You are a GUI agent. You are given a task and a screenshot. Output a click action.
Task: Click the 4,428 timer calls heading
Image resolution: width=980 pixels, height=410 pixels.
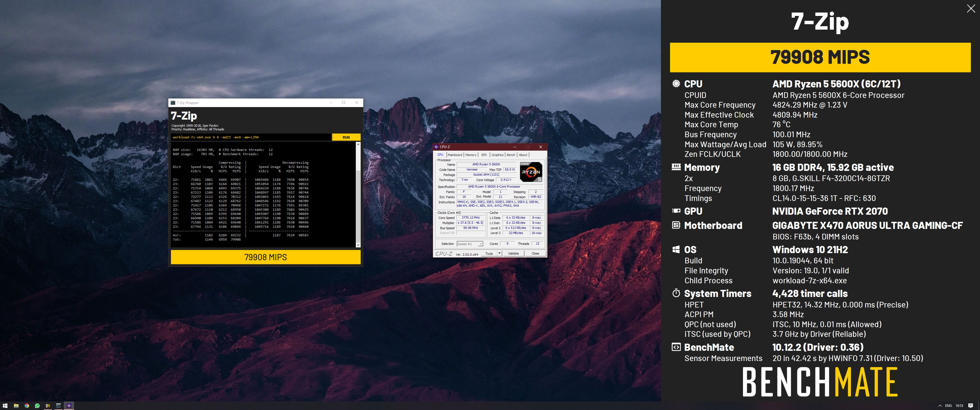(810, 294)
